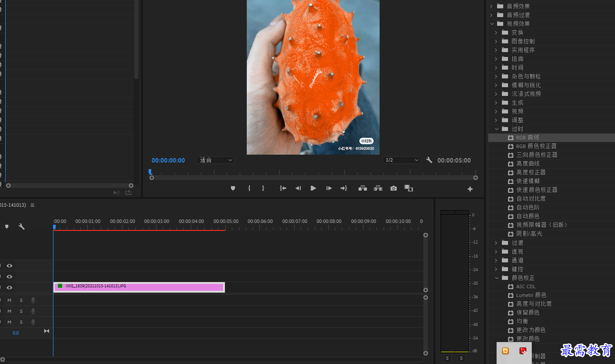Add a marker in the timeline panel
The width and height of the screenshot is (615, 364).
click(x=7, y=226)
